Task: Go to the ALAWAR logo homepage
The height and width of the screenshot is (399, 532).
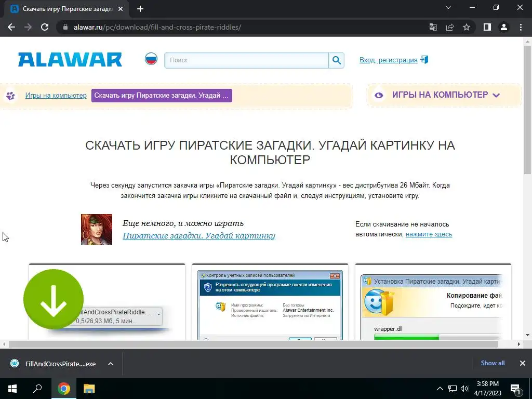Action: pos(70,60)
